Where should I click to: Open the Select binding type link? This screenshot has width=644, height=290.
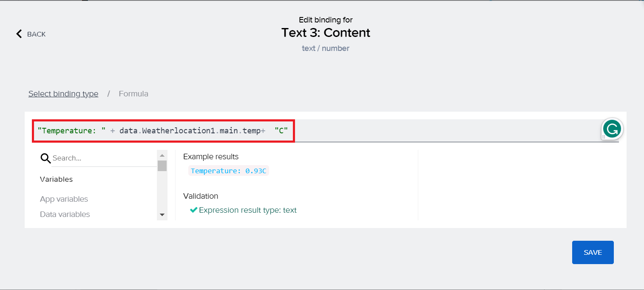pos(63,94)
